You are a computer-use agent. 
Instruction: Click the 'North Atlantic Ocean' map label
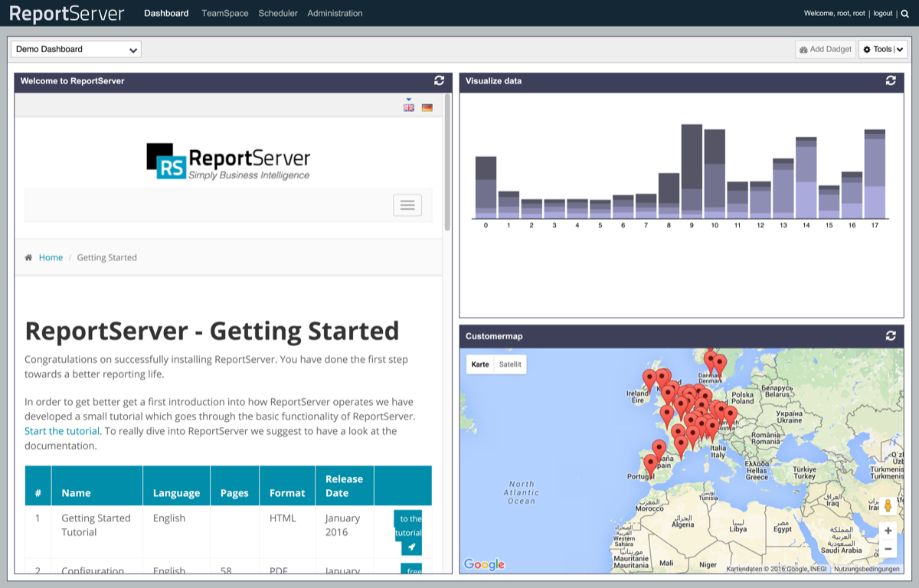(522, 492)
